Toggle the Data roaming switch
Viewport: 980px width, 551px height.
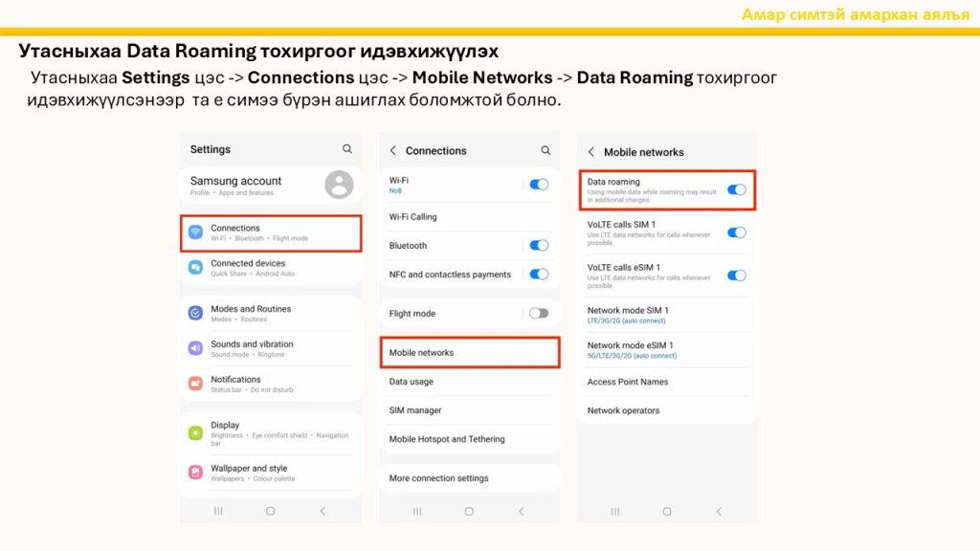(736, 189)
